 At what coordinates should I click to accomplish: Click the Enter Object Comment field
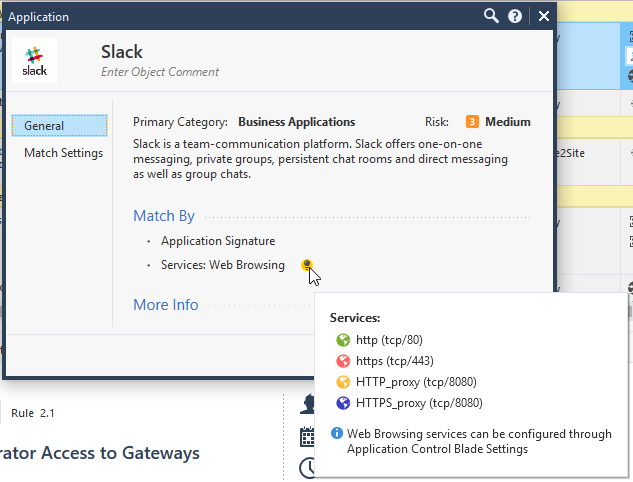[160, 72]
